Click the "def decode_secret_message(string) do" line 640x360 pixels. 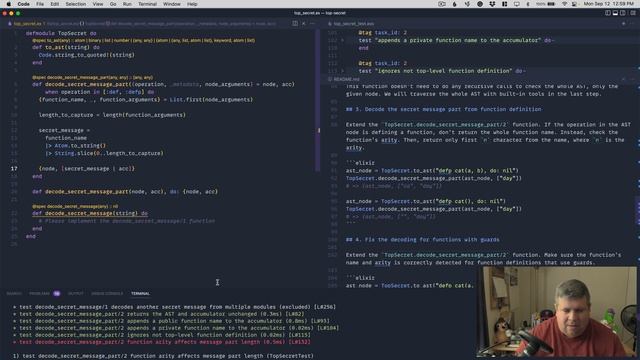point(90,213)
